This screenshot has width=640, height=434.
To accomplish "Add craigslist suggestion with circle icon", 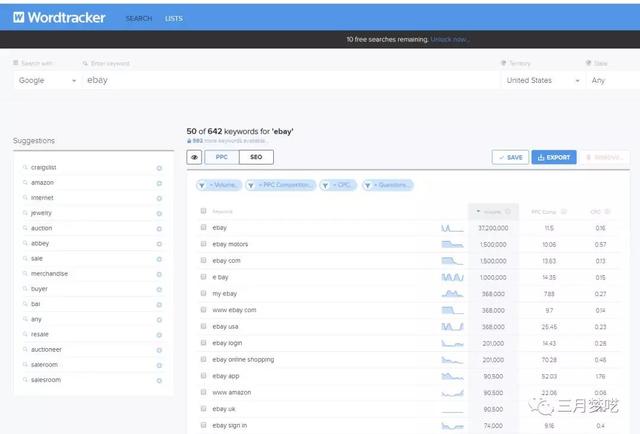I will tap(159, 168).
